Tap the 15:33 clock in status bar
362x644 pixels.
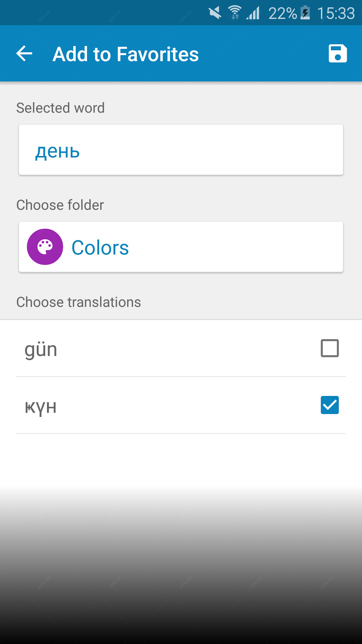click(336, 13)
